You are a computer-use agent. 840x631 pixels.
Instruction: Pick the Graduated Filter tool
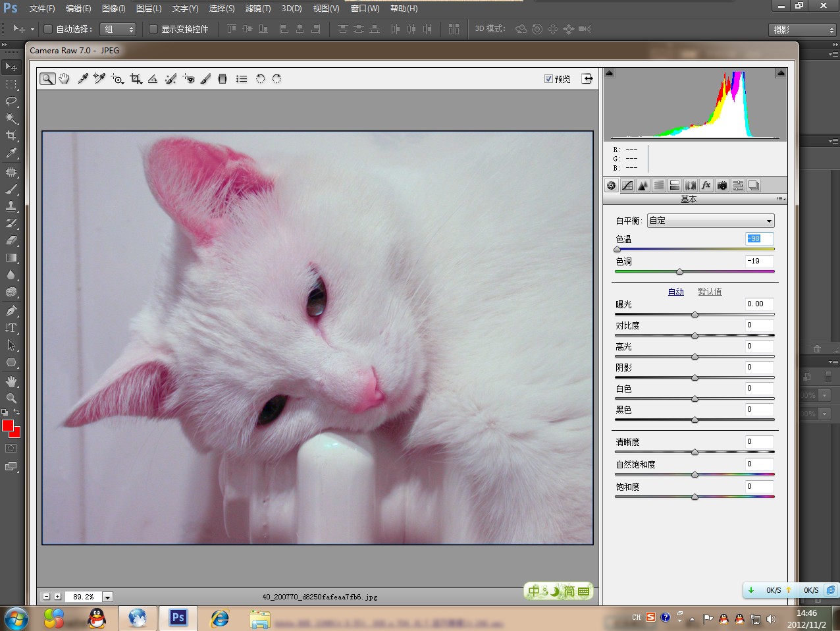click(223, 79)
